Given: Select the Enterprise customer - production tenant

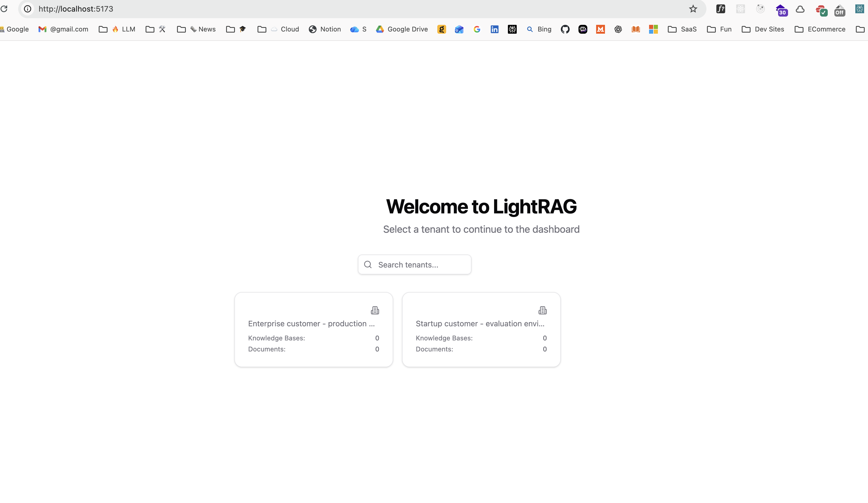Looking at the screenshot, I should pyautogui.click(x=314, y=329).
